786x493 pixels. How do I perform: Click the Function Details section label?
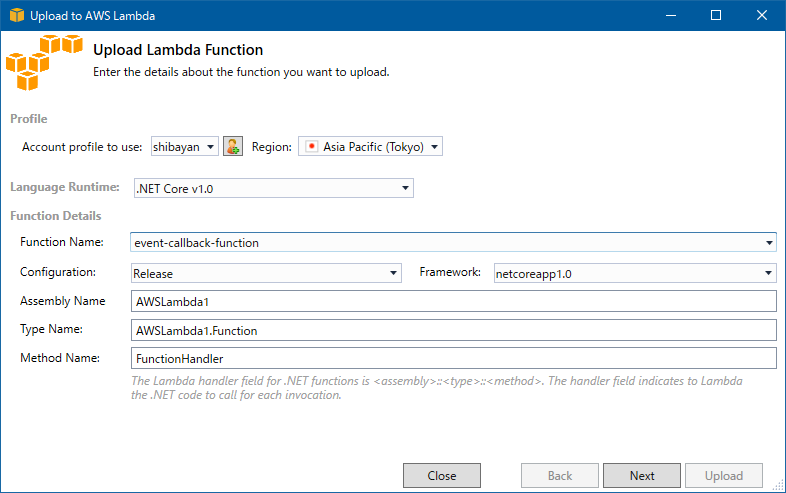[56, 216]
